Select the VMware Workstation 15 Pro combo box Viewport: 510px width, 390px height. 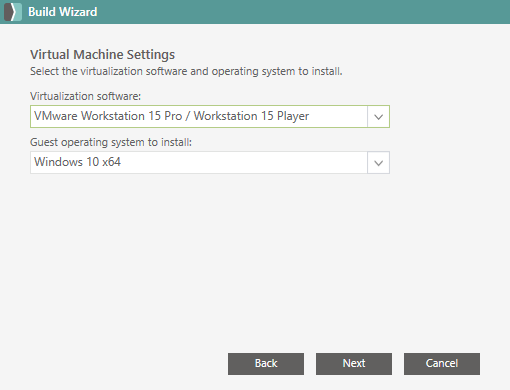210,117
